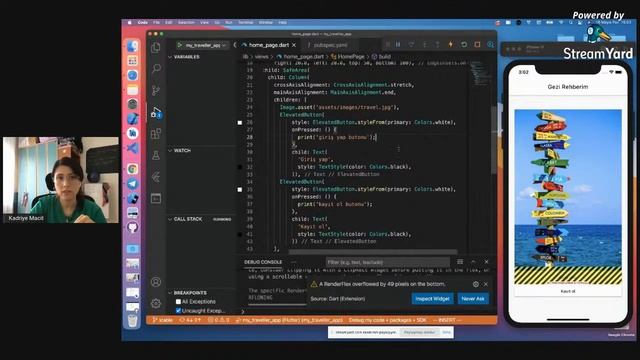This screenshot has width=640, height=360.
Task: Open the Flutter view in activity bar
Action: pyautogui.click(x=156, y=177)
